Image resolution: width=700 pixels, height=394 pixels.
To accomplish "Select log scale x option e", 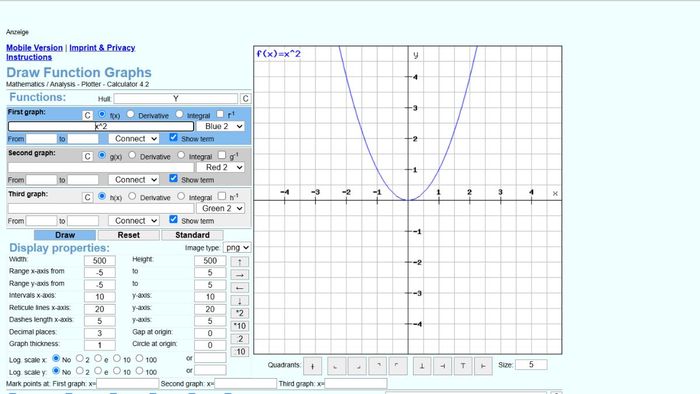I will pyautogui.click(x=98, y=358).
